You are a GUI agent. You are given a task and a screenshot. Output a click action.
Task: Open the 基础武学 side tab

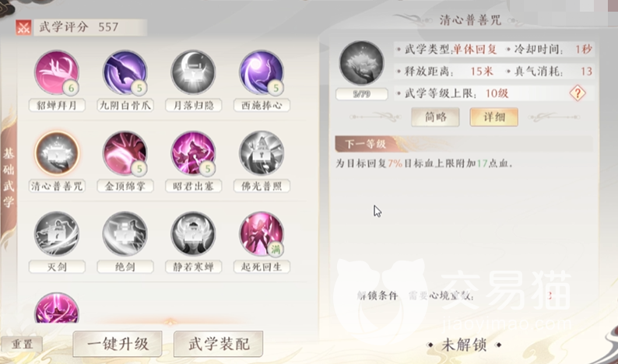9,177
